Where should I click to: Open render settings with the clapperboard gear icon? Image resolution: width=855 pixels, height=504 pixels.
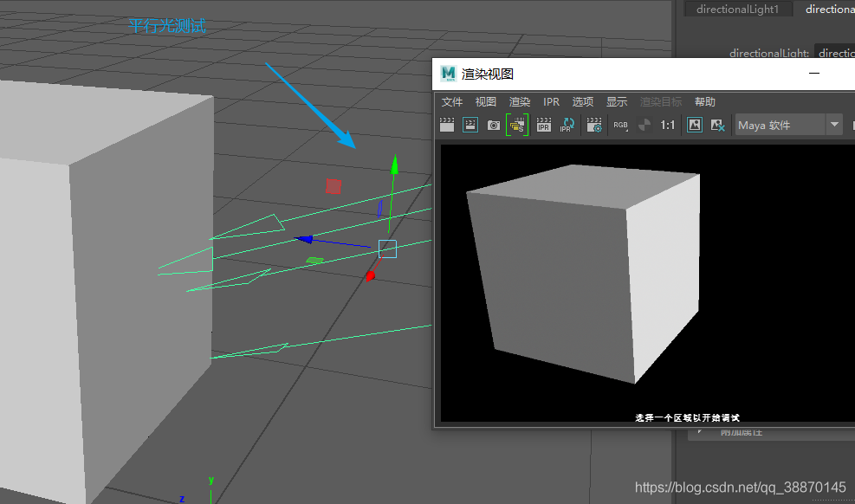(x=593, y=125)
